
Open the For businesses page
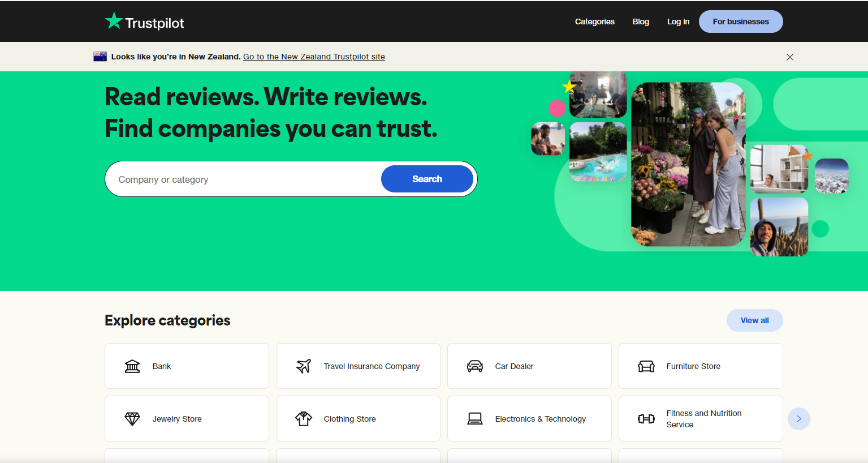pyautogui.click(x=741, y=22)
